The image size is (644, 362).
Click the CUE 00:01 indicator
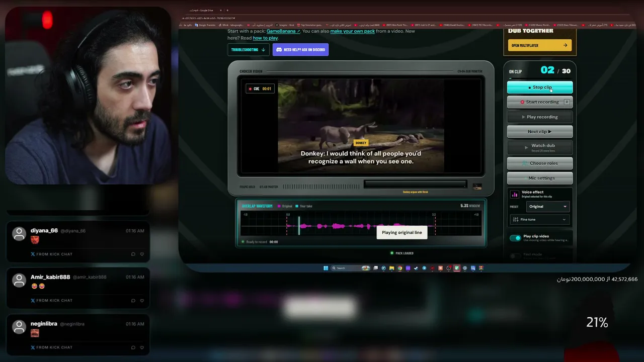(260, 89)
